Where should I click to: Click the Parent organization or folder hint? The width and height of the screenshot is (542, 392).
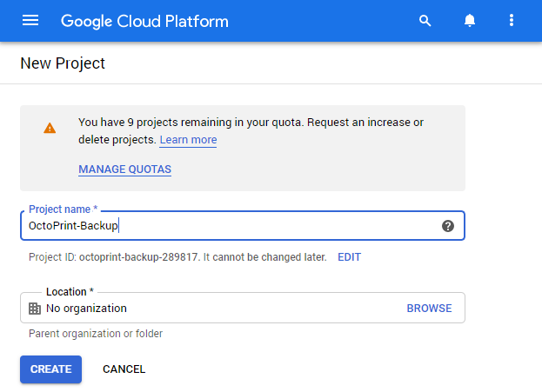(96, 334)
